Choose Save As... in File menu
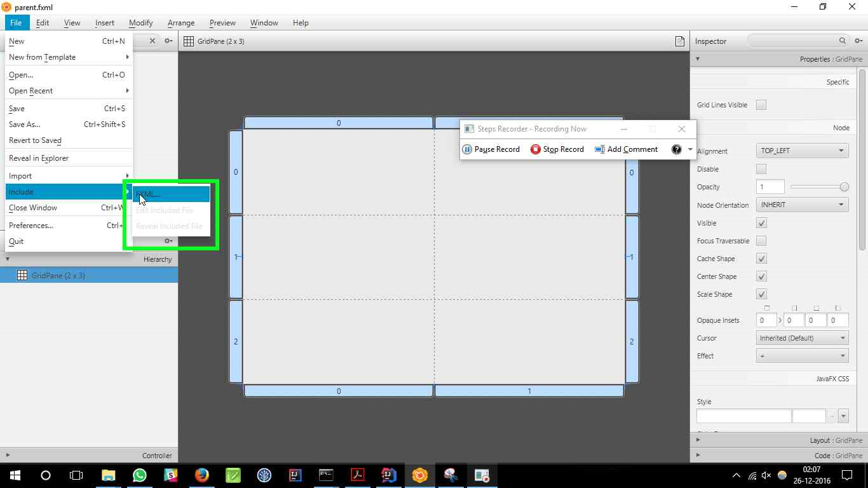Viewport: 868px width, 488px height. click(x=67, y=125)
